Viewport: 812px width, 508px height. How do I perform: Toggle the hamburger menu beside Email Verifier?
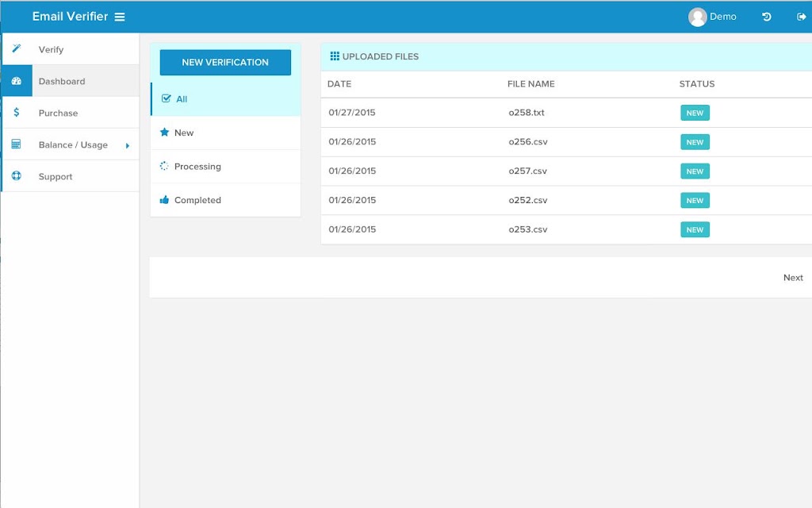[120, 17]
